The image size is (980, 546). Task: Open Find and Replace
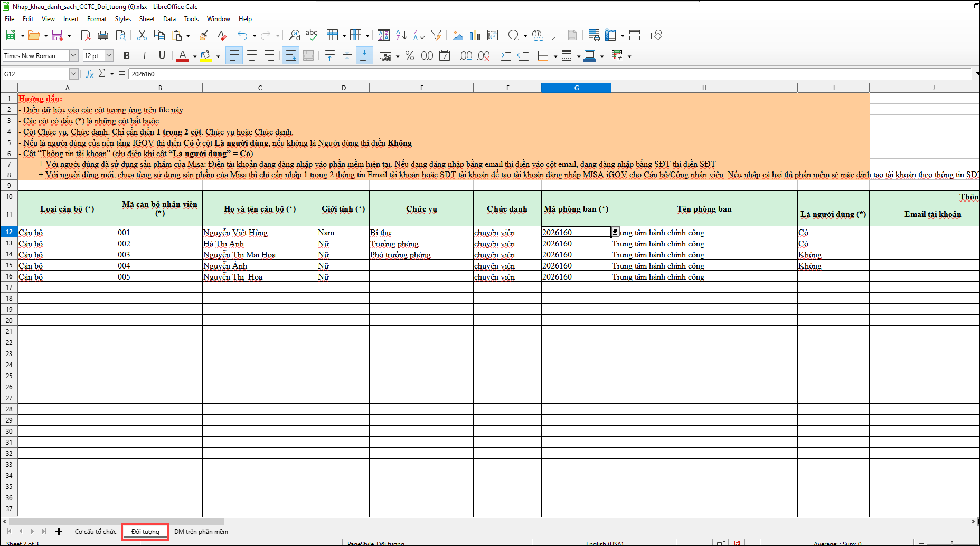pos(295,35)
